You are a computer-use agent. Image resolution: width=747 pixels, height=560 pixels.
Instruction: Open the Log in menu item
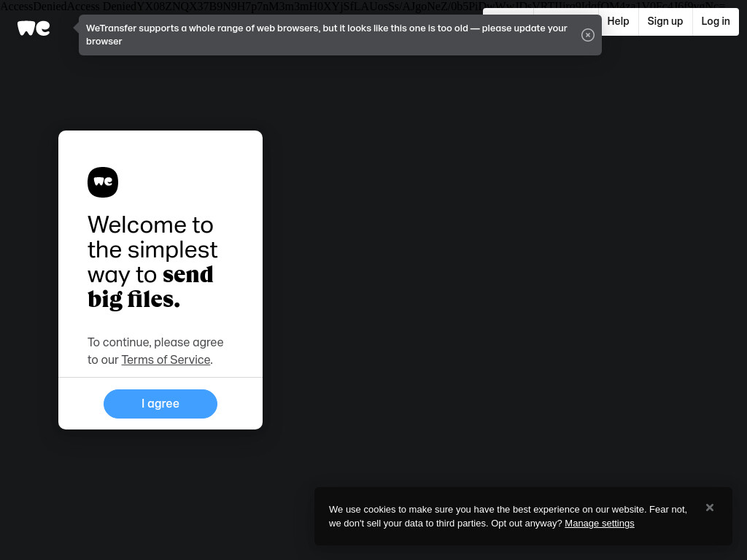click(715, 21)
